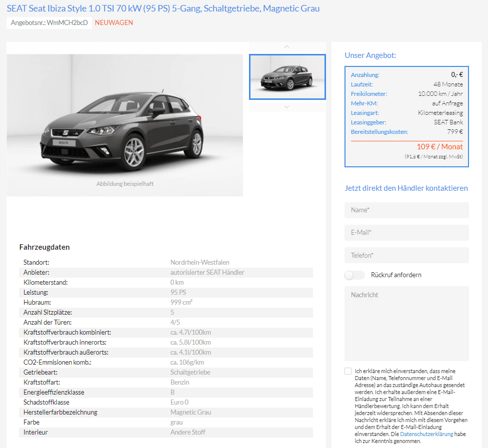488x448 pixels.
Task: Toggle the Rückruf anfordern switch
Action: coord(354,275)
